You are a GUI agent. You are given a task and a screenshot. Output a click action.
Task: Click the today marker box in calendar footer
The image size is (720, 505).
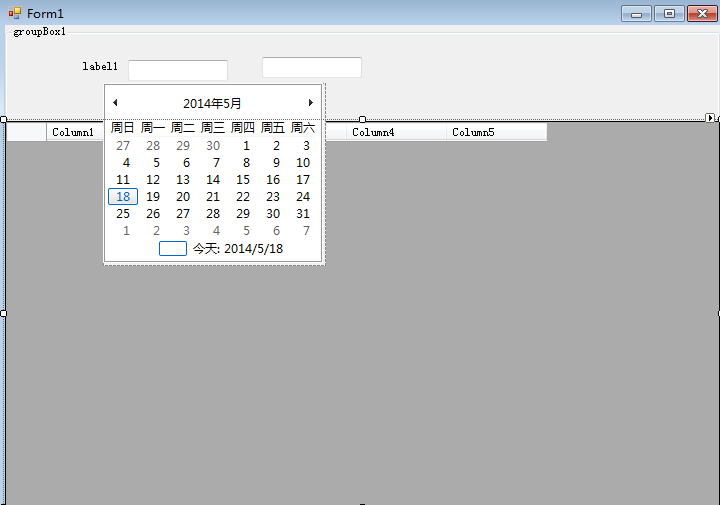coord(173,248)
